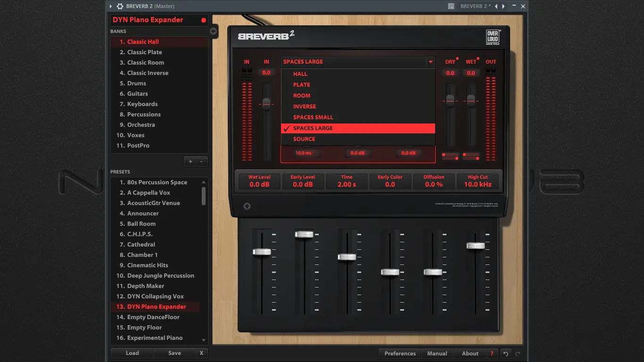Click the About button

[x=470, y=354]
